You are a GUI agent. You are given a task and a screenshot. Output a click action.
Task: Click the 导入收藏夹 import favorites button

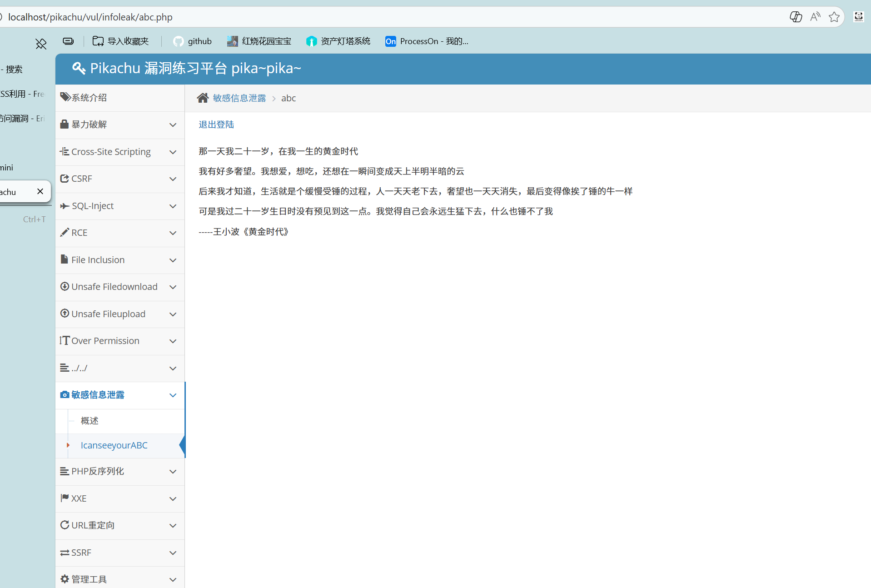[x=121, y=41]
